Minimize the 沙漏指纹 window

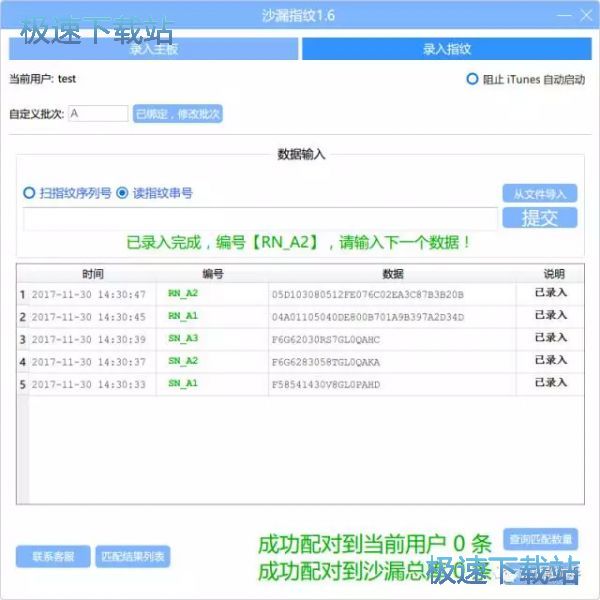pyautogui.click(x=564, y=16)
